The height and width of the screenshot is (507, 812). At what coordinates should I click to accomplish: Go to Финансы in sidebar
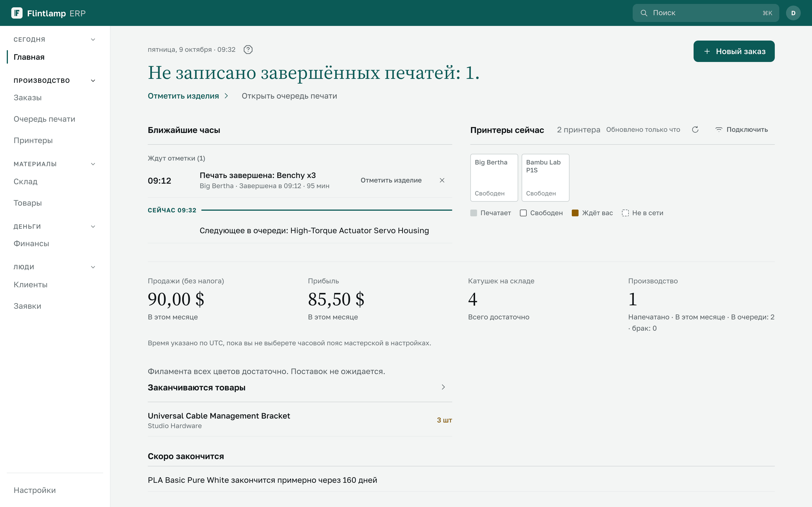[31, 243]
